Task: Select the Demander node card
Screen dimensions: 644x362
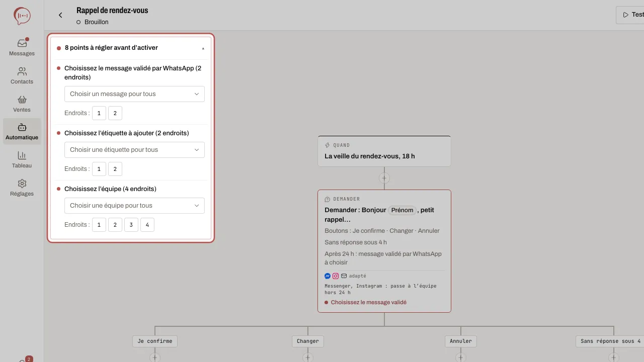Action: 384,251
